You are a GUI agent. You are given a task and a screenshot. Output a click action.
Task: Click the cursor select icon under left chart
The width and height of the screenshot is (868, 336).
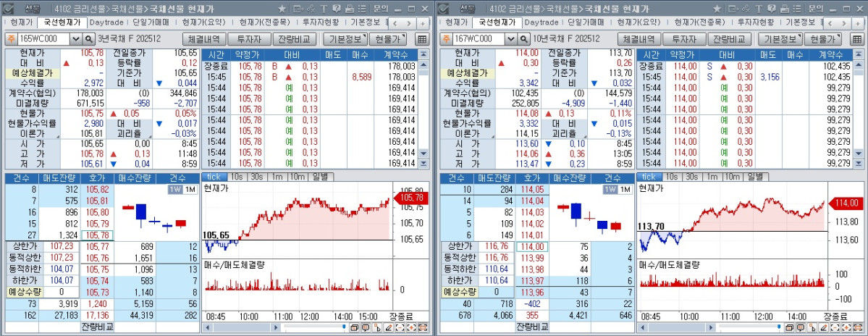tap(377, 328)
